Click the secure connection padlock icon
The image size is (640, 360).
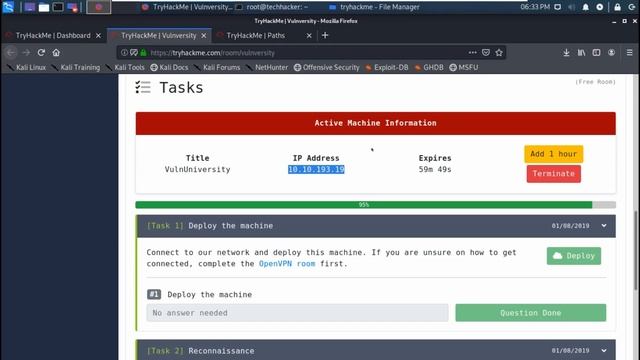(143, 52)
